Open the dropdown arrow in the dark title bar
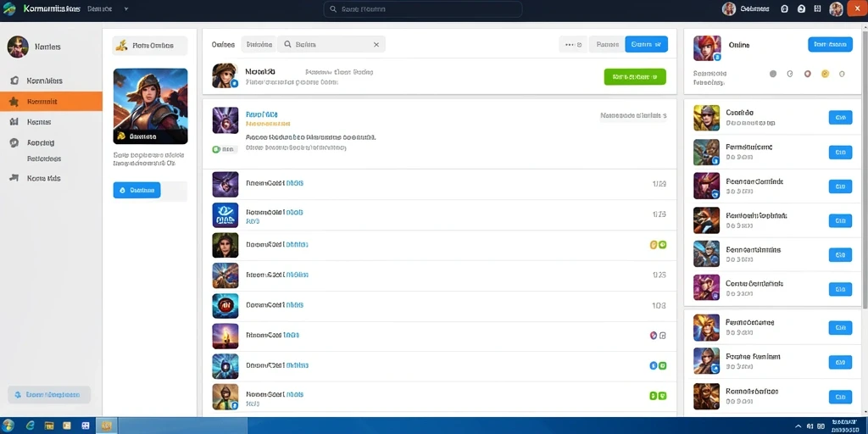 [x=126, y=9]
